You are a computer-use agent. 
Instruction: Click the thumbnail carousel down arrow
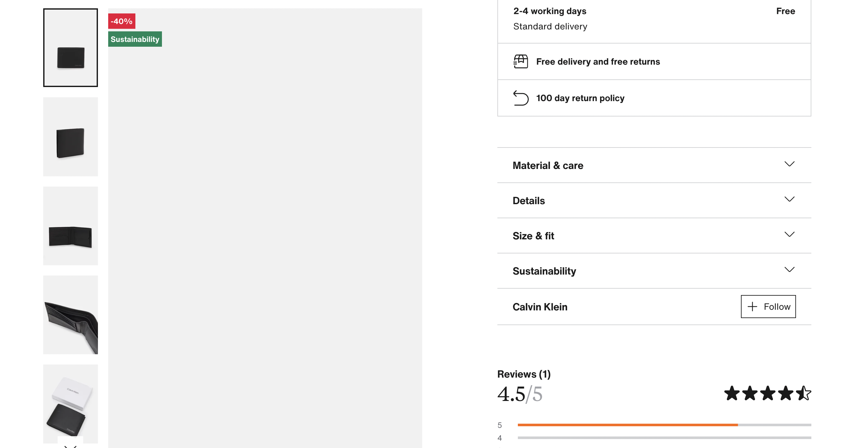70,444
